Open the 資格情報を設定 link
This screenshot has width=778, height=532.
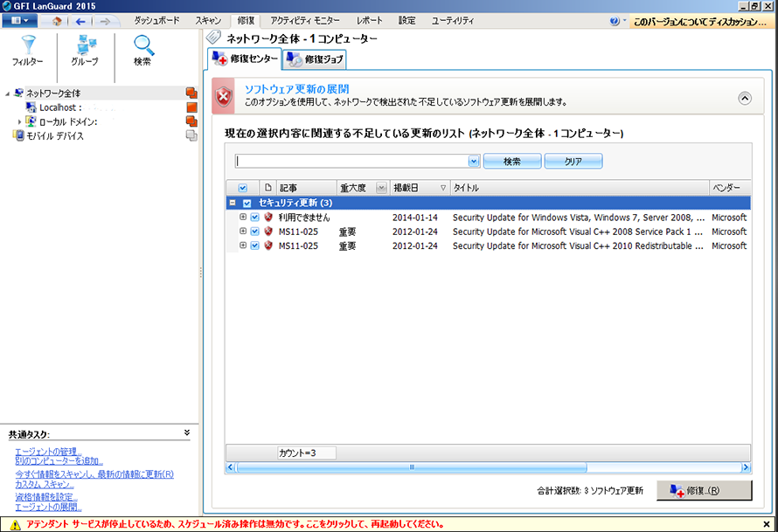click(45, 497)
